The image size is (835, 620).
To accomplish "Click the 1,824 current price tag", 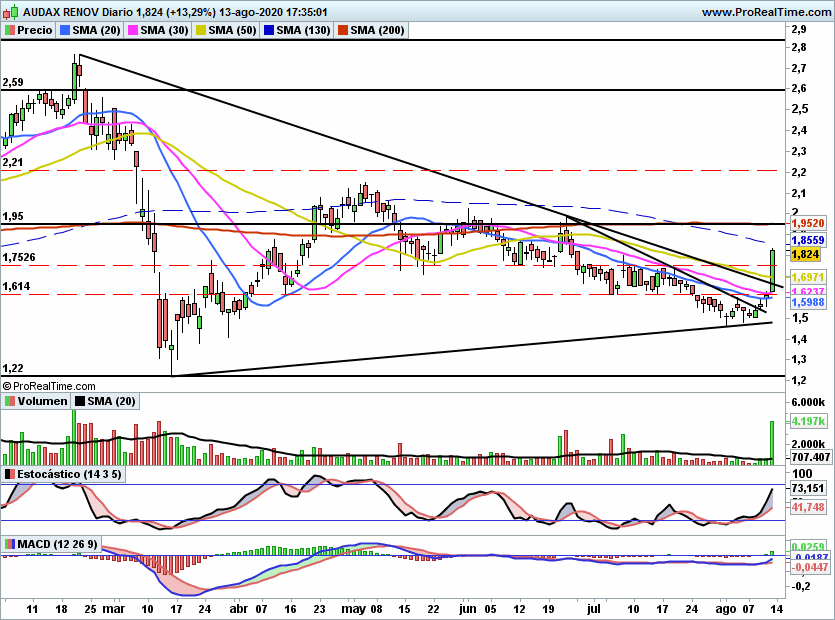I will (806, 254).
